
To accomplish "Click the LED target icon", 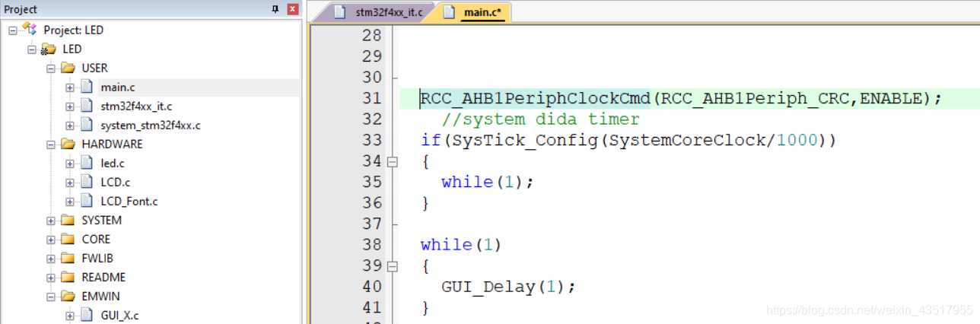I will [x=48, y=49].
